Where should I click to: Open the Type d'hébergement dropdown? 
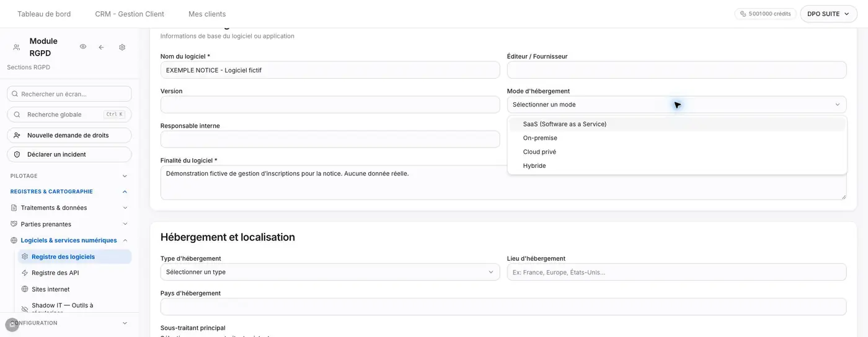pyautogui.click(x=330, y=272)
